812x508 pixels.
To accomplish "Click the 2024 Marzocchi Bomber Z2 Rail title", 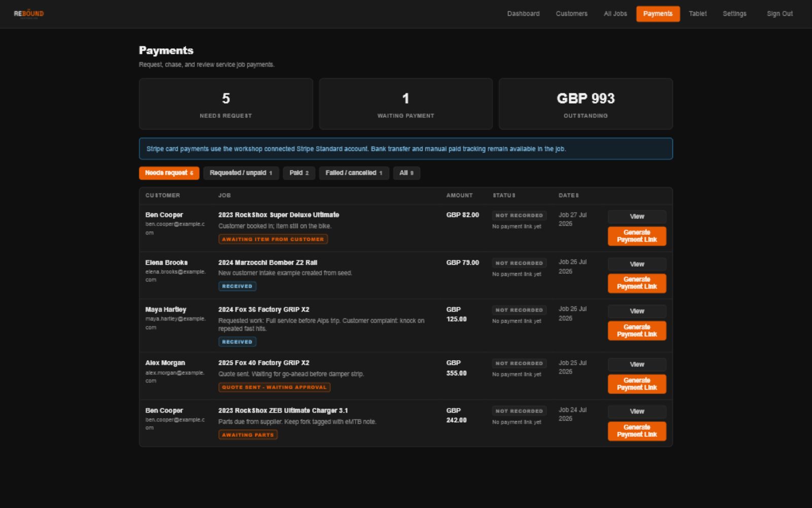I will [267, 263].
